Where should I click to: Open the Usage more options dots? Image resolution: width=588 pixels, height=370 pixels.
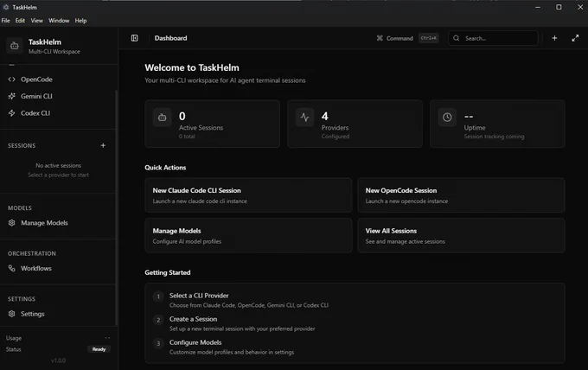pos(107,338)
